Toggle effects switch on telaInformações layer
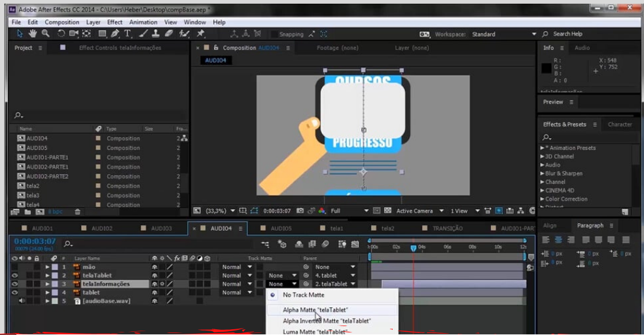 click(x=162, y=284)
